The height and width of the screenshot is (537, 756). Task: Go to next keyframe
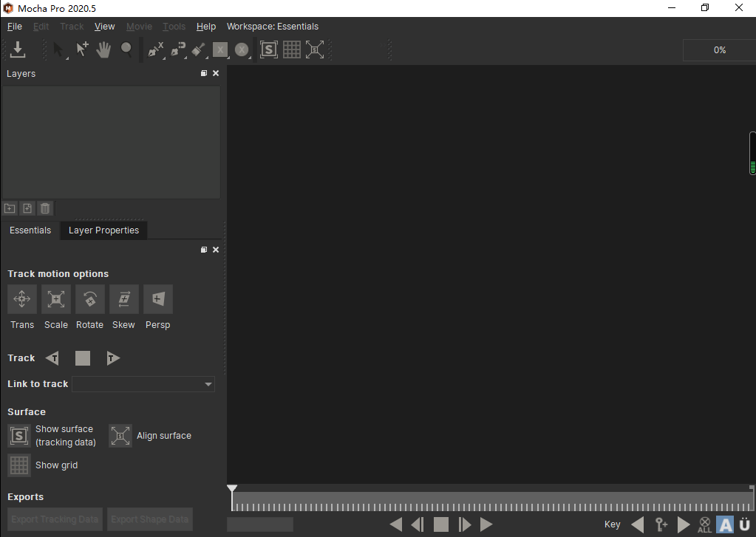(683, 524)
